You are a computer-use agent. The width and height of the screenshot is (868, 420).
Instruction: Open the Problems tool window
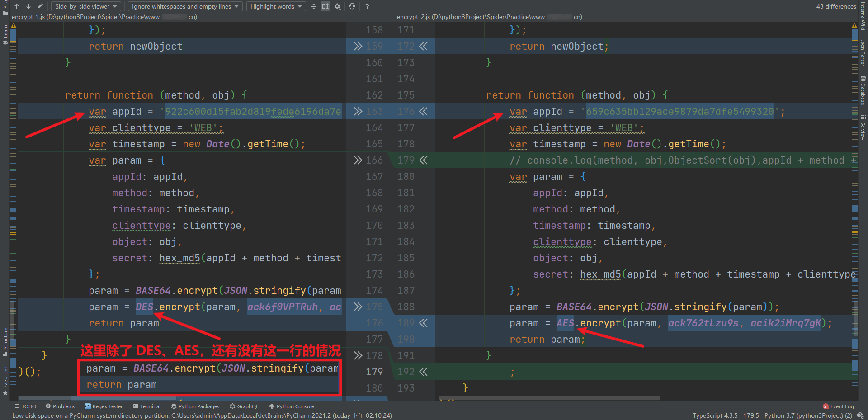pyautogui.click(x=61, y=406)
